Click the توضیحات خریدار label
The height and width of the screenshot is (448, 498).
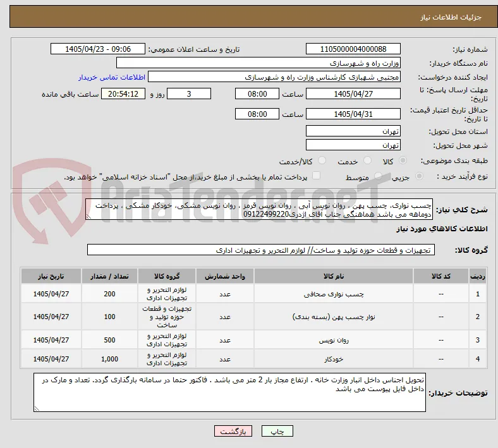pos(458,393)
